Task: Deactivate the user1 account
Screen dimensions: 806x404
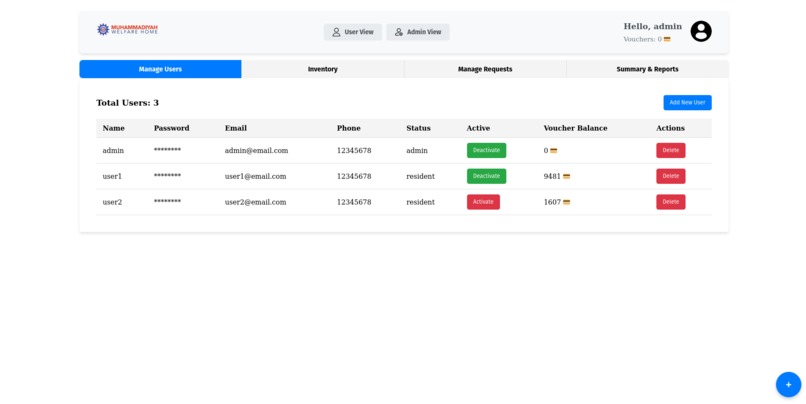Action: [486, 176]
